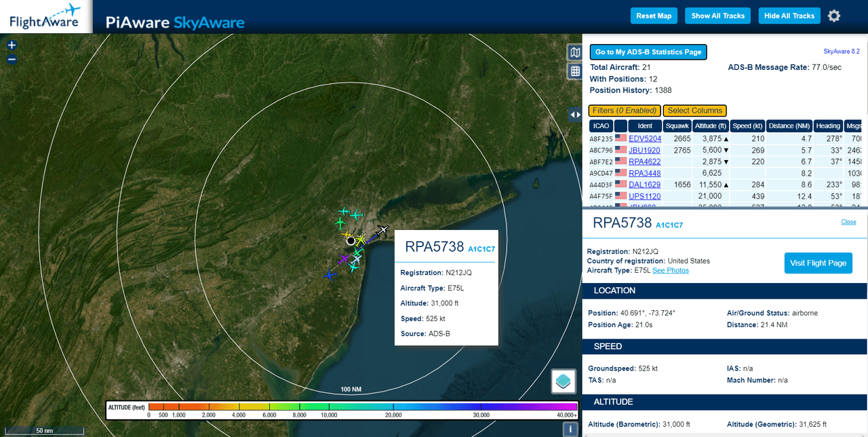Expand the Select Columns options

[694, 111]
